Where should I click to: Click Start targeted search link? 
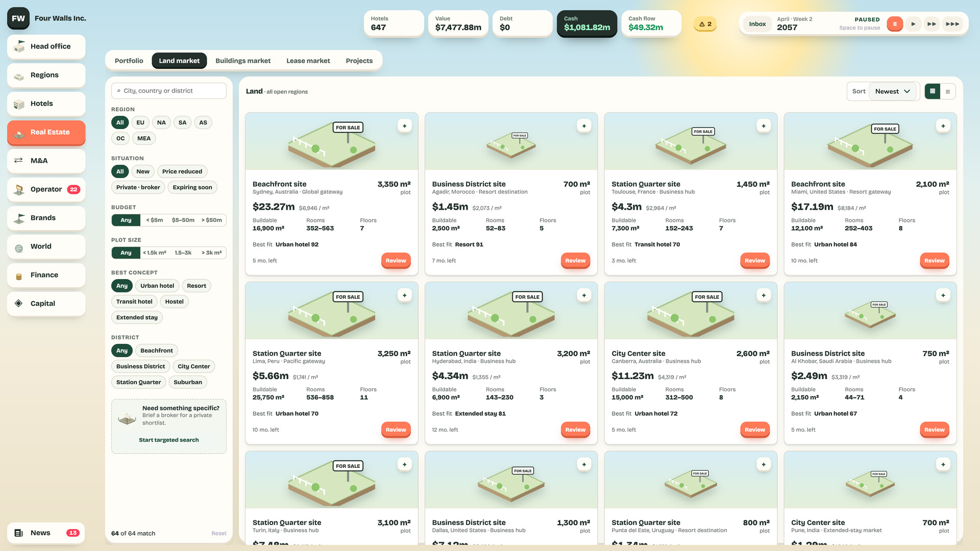pyautogui.click(x=169, y=440)
